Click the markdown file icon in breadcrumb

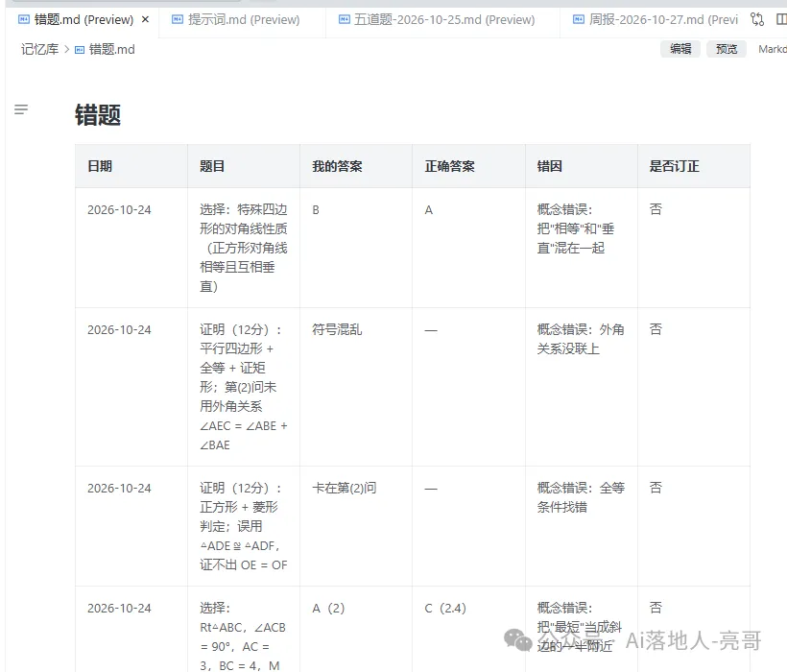coord(80,50)
